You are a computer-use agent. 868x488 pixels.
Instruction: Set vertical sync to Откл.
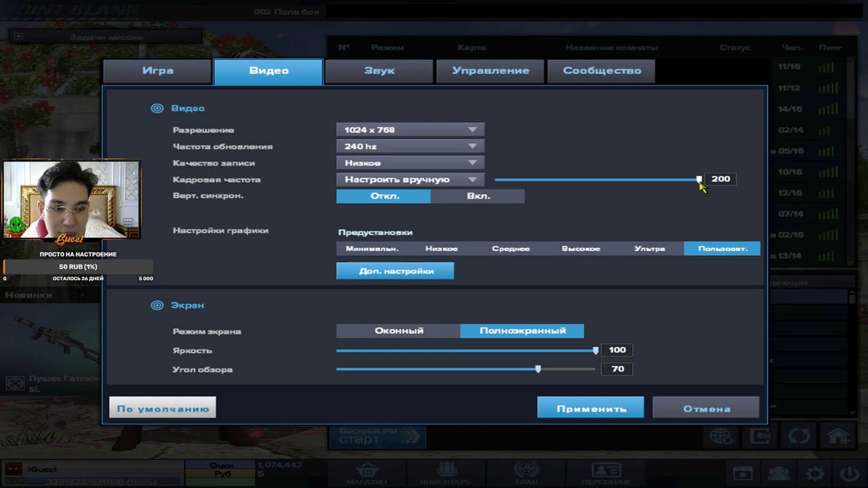click(384, 196)
